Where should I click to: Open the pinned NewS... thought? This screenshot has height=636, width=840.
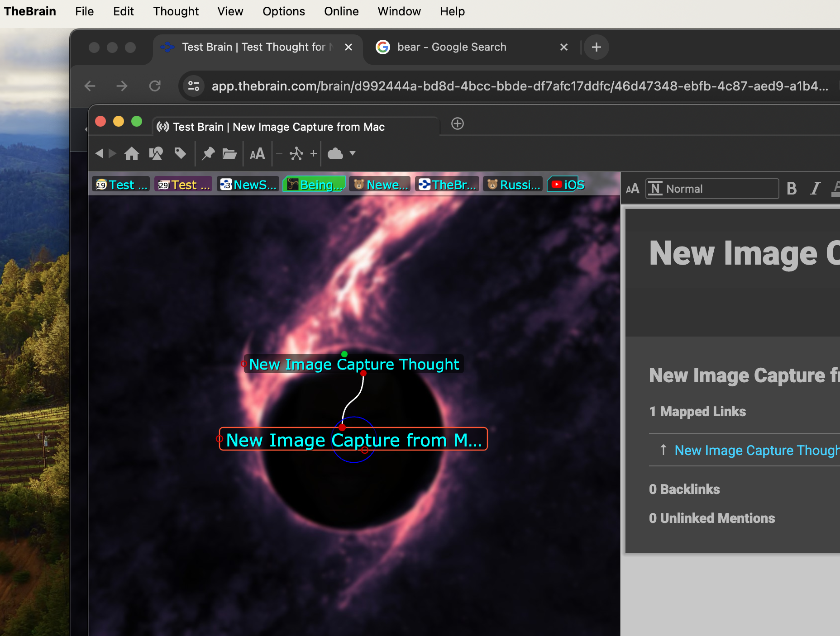(x=248, y=185)
